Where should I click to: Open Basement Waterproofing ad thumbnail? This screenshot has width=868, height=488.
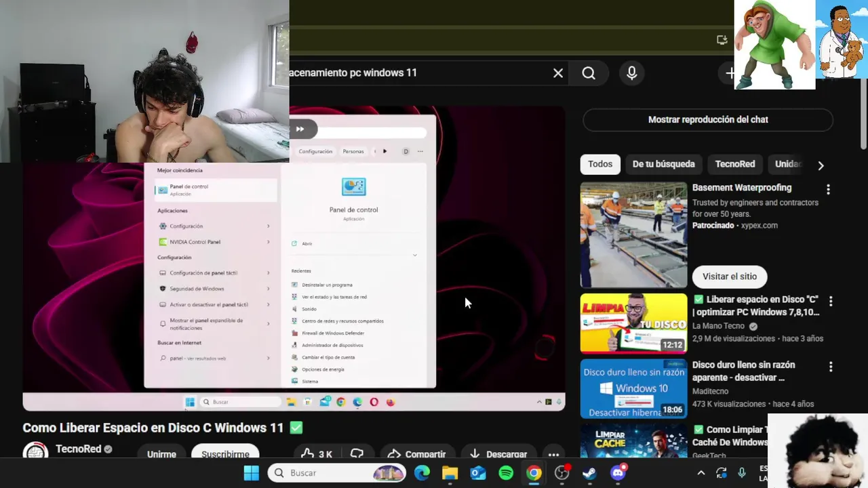click(x=633, y=235)
